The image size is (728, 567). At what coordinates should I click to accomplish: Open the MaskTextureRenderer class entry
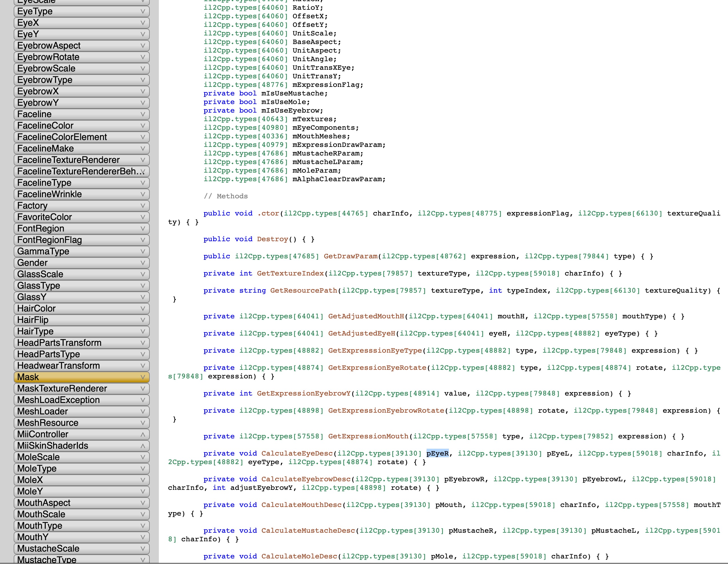coord(62,388)
